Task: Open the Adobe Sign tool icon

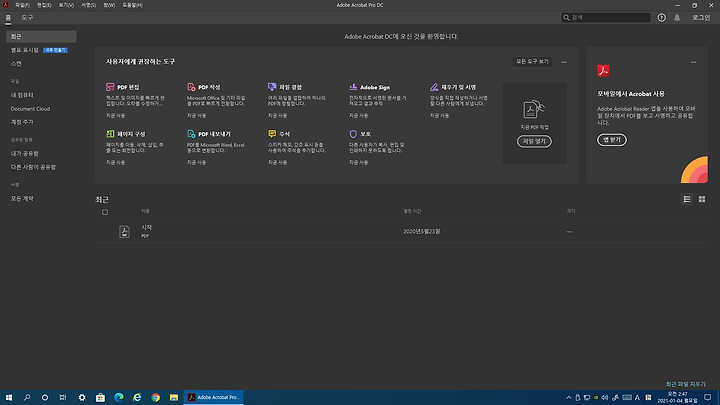Action: click(353, 87)
